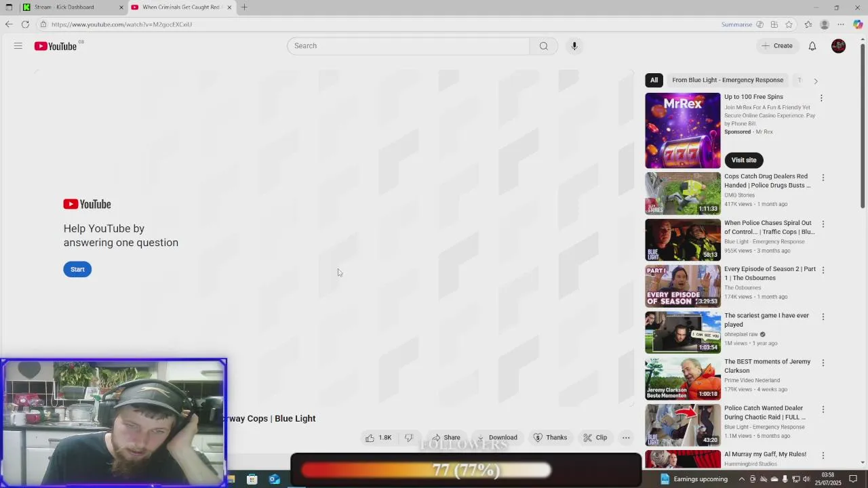This screenshot has width=868, height=488.
Task: Open Microsoft Store from taskbar
Action: coord(252,479)
